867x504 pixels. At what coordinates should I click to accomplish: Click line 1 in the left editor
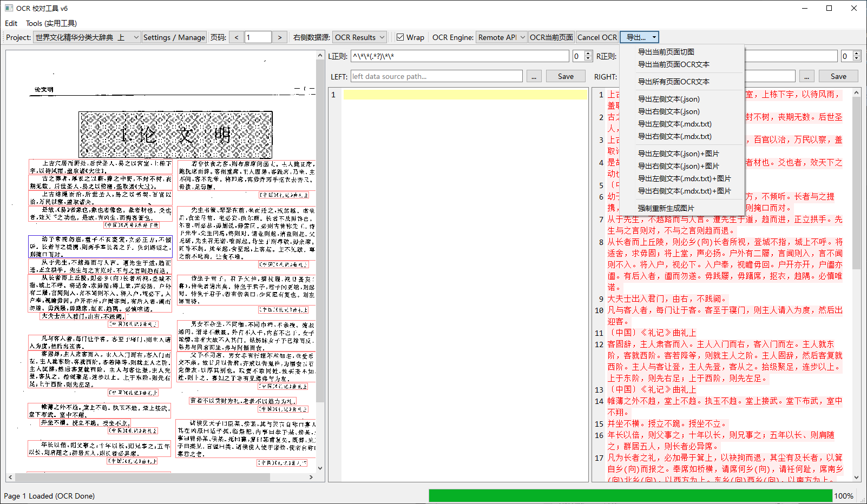click(465, 95)
